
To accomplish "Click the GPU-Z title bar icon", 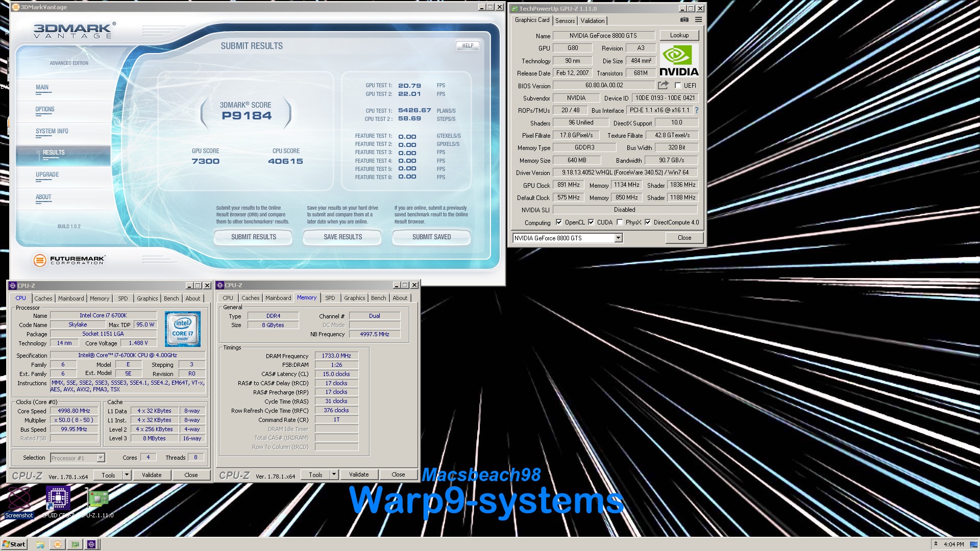I will pos(514,9).
